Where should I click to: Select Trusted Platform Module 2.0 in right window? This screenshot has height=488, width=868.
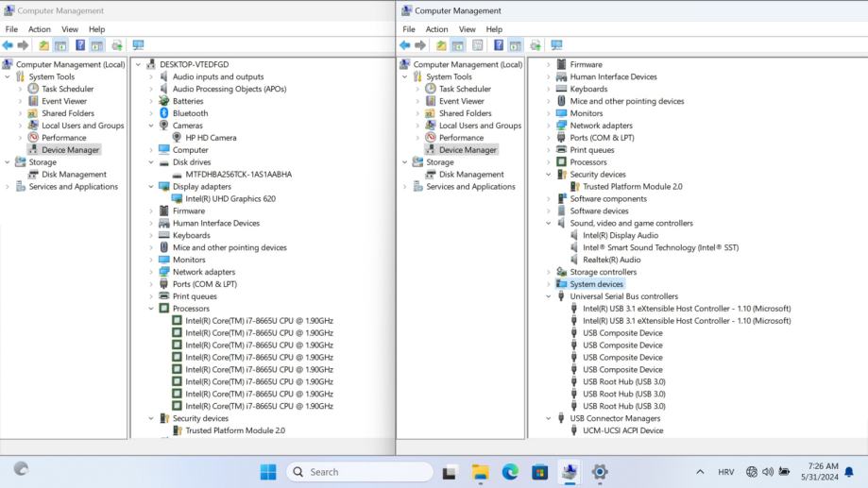[x=633, y=187]
